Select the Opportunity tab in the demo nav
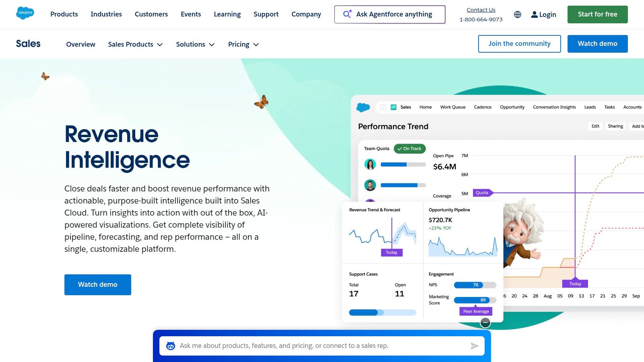Screen dimensions: 644x362 (x=512, y=107)
